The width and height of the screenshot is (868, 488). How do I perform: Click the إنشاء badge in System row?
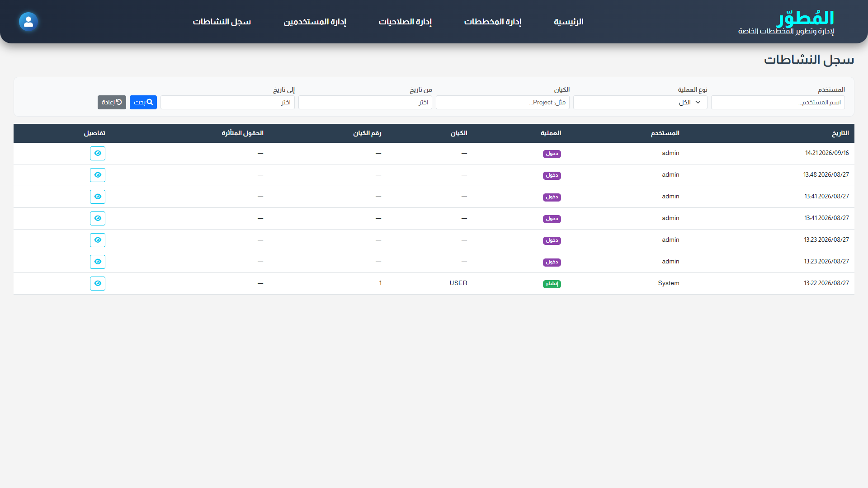552,284
